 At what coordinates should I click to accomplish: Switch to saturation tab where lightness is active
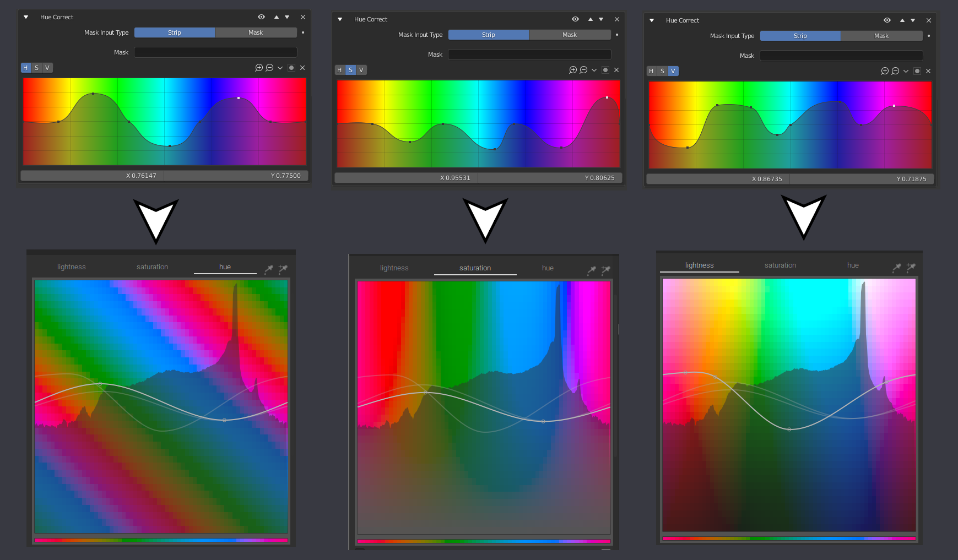coord(781,265)
